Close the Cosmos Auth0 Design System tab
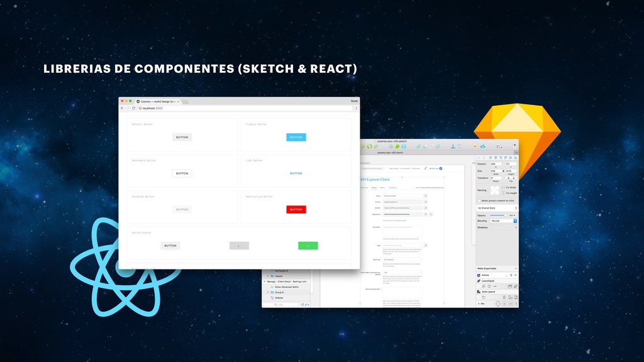 178,101
